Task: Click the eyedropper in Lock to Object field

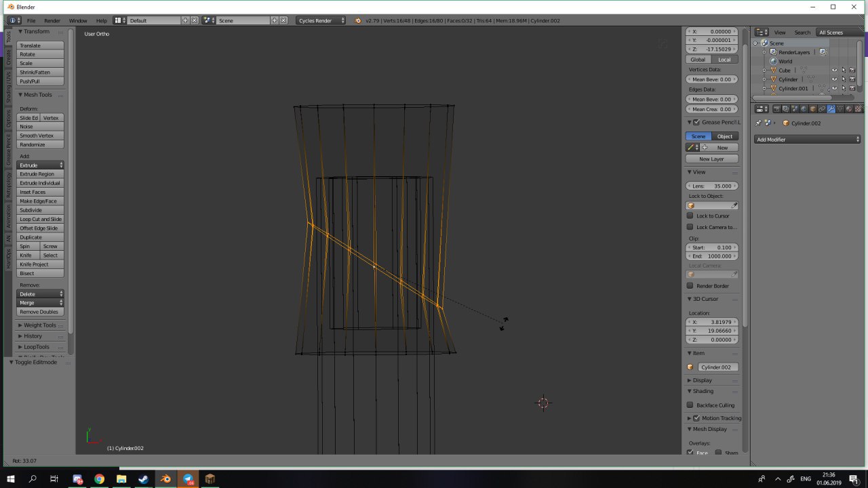Action: [734, 205]
